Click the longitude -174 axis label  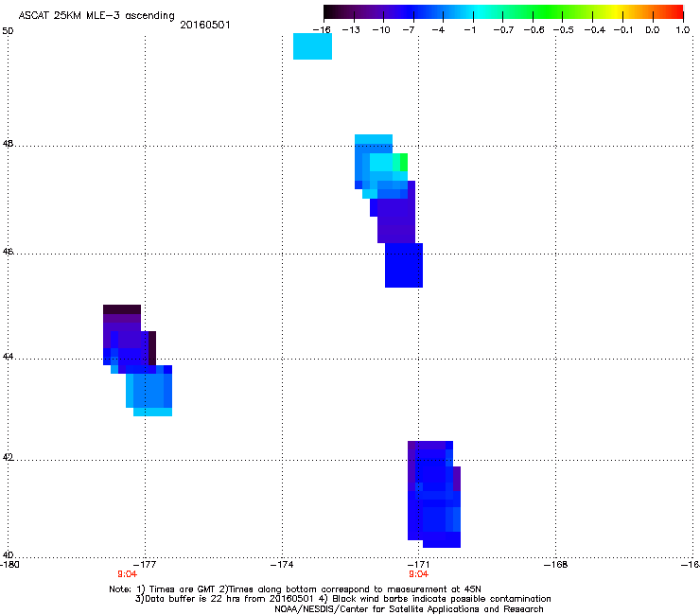(282, 565)
